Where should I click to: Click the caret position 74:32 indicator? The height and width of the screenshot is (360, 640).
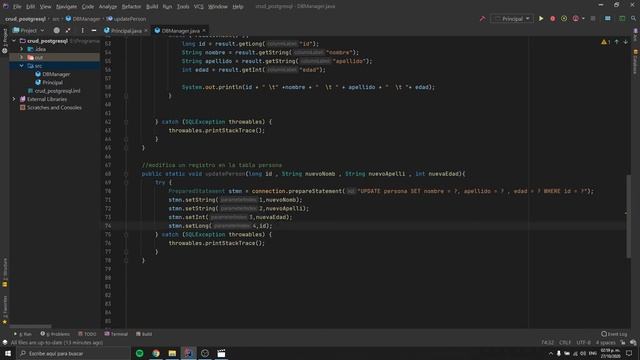point(547,342)
